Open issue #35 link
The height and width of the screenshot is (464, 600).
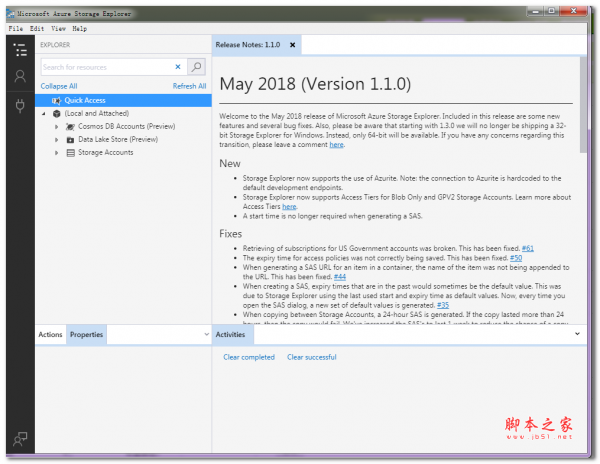point(443,305)
